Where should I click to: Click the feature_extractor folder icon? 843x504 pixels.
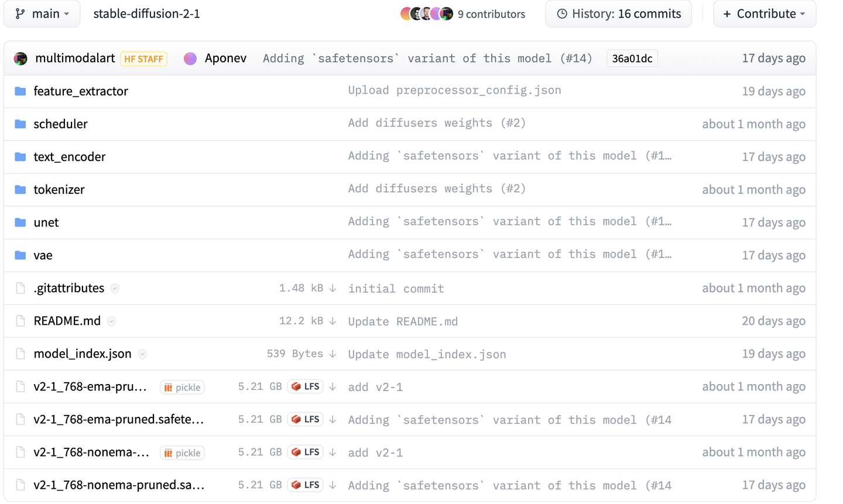point(20,91)
